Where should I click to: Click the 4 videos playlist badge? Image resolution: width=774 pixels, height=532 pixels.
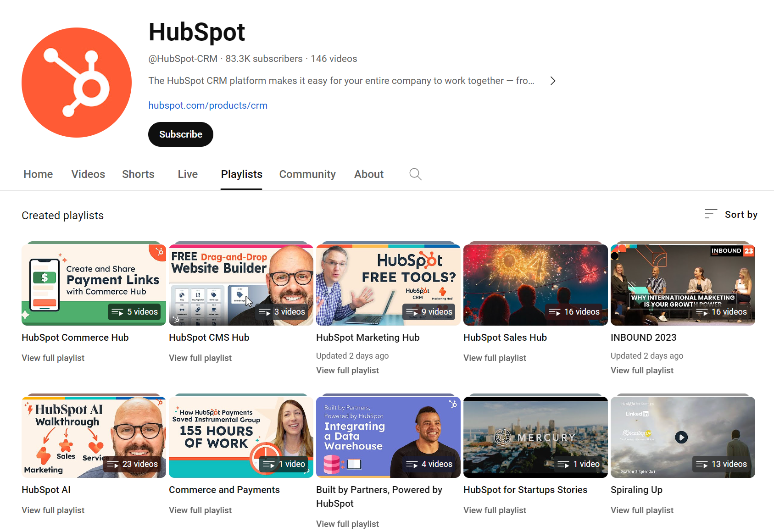[x=429, y=464]
